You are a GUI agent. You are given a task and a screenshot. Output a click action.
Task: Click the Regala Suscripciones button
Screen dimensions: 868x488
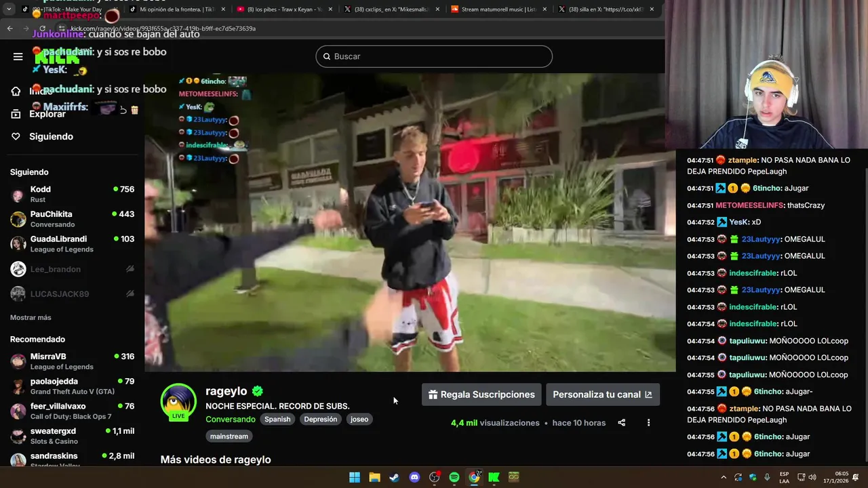point(481,394)
